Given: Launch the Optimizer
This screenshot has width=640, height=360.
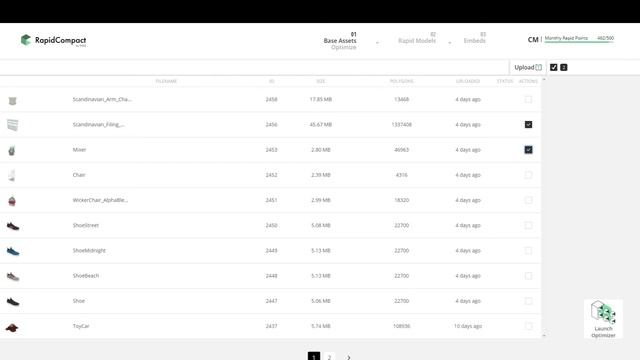Looking at the screenshot, I should click(x=603, y=319).
